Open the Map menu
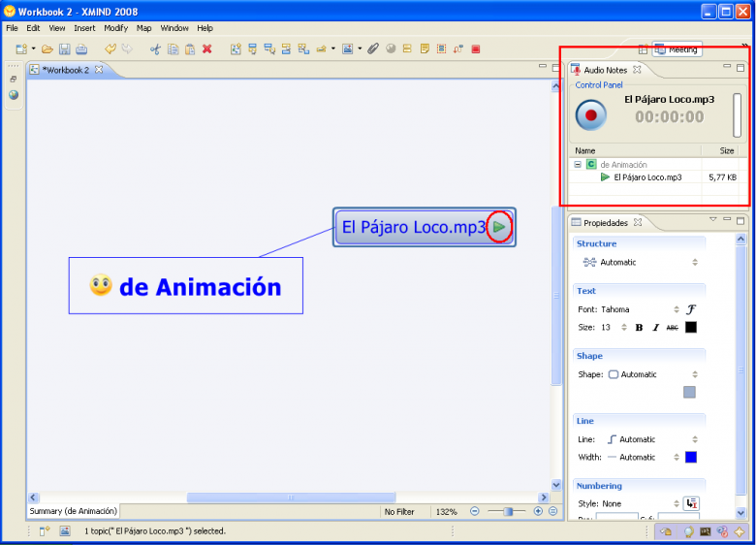The width and height of the screenshot is (756, 545). [143, 28]
